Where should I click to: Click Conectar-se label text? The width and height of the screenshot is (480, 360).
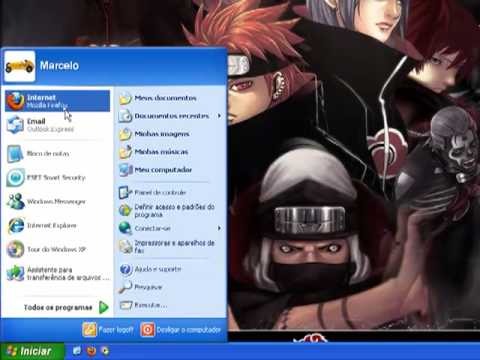(152, 228)
